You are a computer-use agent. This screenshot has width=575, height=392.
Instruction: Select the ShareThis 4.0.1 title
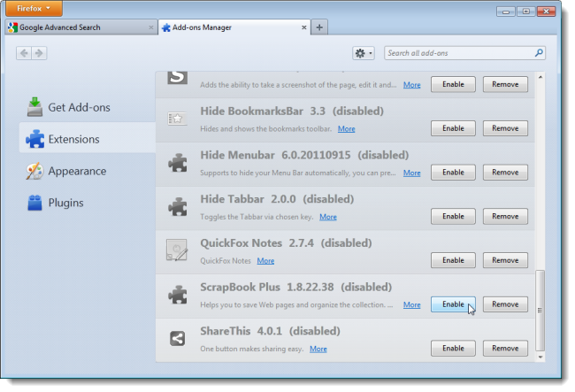point(241,331)
